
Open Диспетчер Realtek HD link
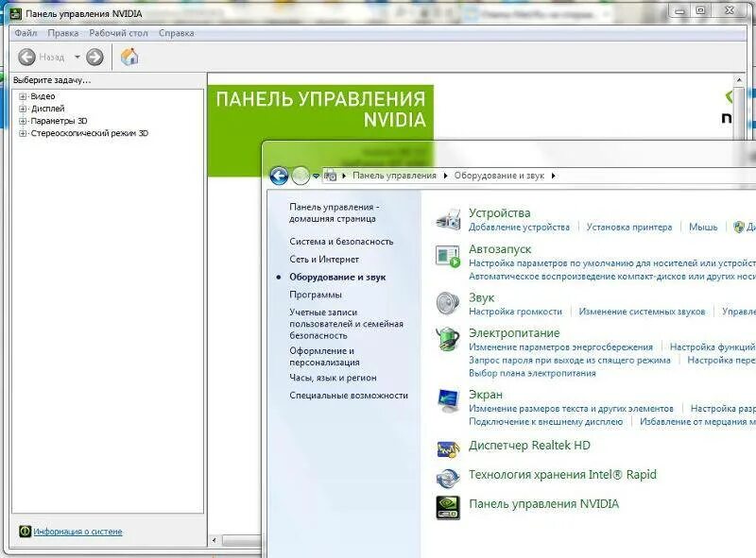(529, 446)
